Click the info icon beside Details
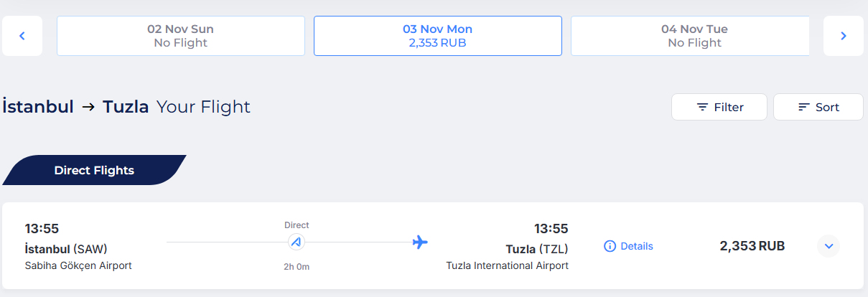The image size is (868, 297). pyautogui.click(x=610, y=246)
